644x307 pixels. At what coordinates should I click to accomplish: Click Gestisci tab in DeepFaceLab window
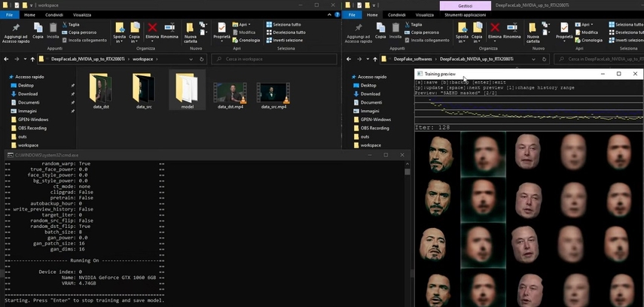pos(465,6)
